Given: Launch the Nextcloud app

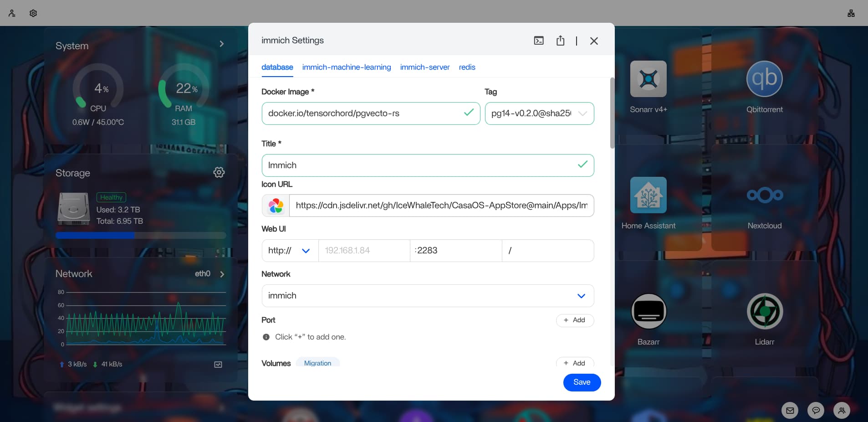Looking at the screenshot, I should click(x=765, y=195).
